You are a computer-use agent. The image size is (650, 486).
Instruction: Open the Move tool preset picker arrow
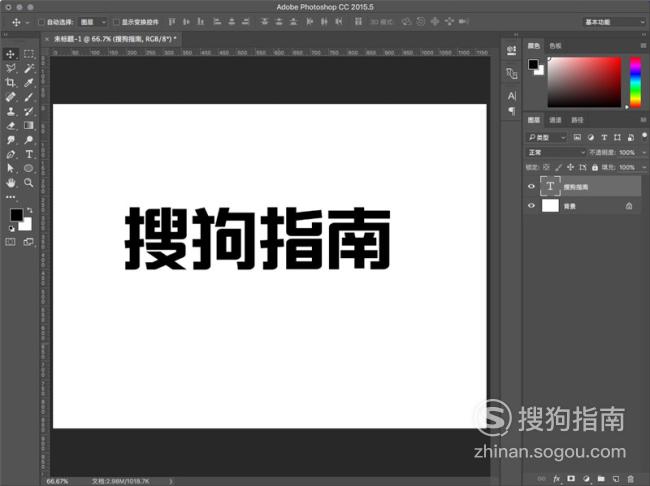27,22
